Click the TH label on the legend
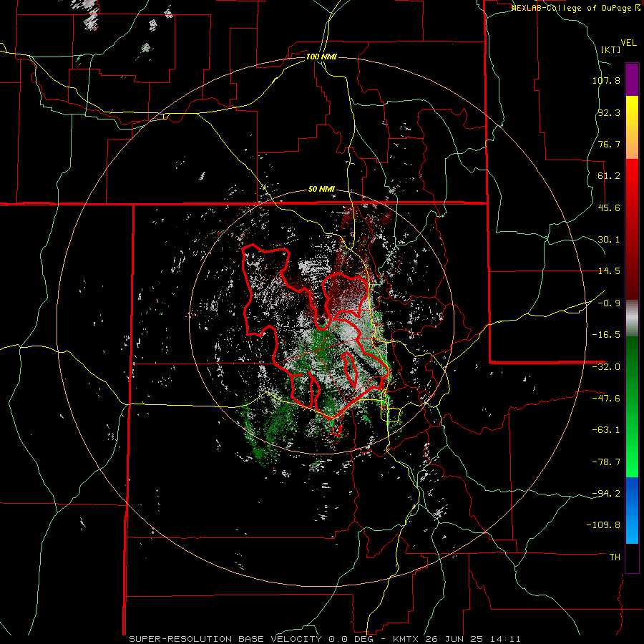Screen dimensions: 644x644 615,557
